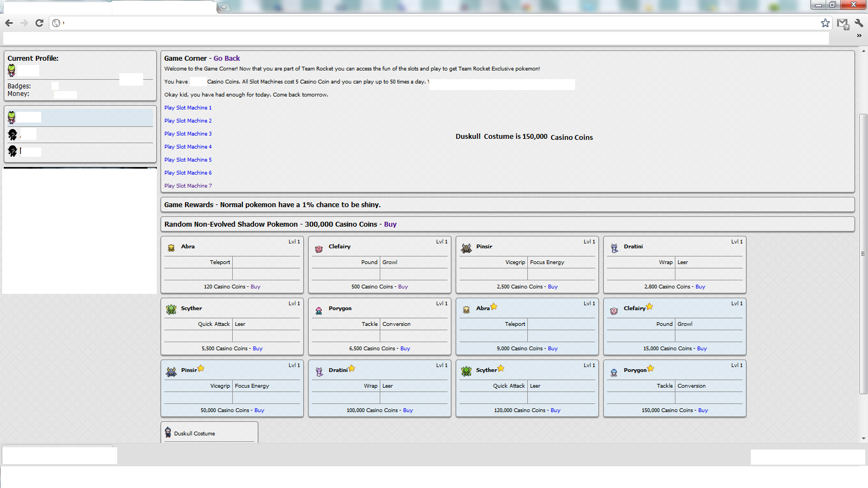Select the second dark party pokemon sprite
The width and height of the screenshot is (868, 488).
(x=12, y=134)
